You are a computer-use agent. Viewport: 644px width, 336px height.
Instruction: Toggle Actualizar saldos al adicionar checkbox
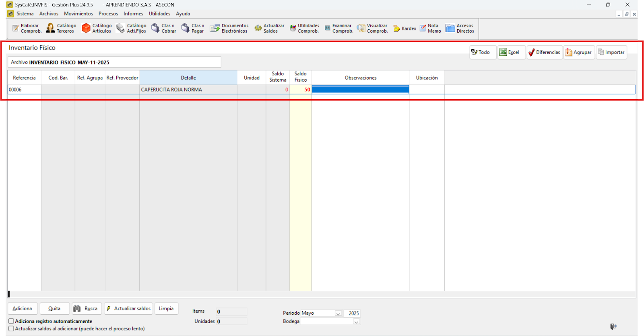[x=11, y=329]
